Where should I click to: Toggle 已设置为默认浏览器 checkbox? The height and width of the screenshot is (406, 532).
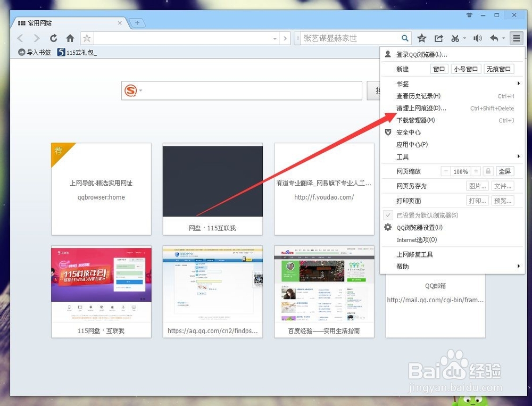[388, 215]
